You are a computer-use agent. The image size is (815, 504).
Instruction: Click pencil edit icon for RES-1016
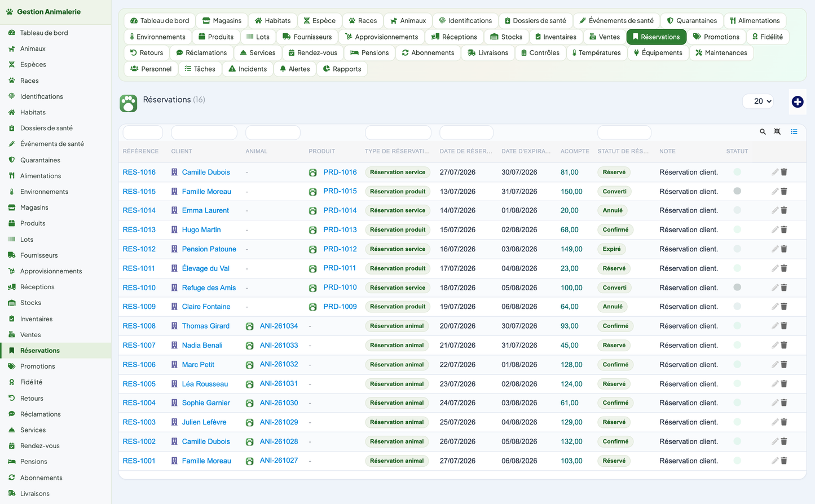775,172
